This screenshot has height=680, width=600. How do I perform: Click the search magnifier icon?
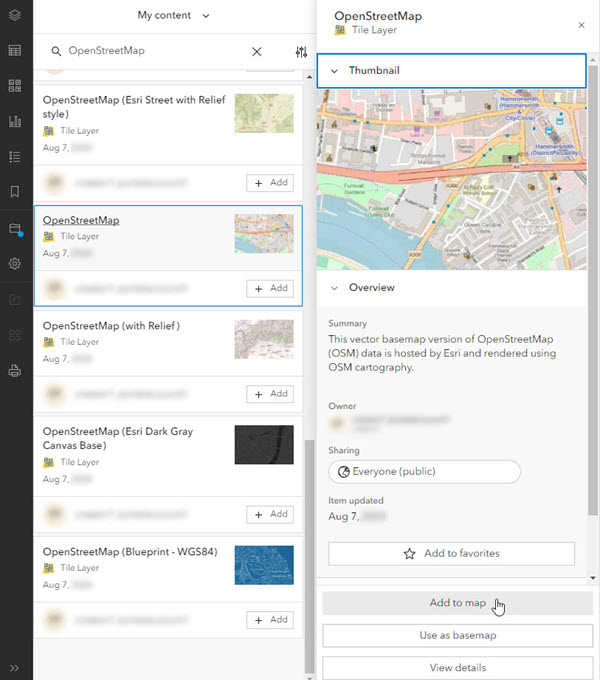(x=56, y=51)
